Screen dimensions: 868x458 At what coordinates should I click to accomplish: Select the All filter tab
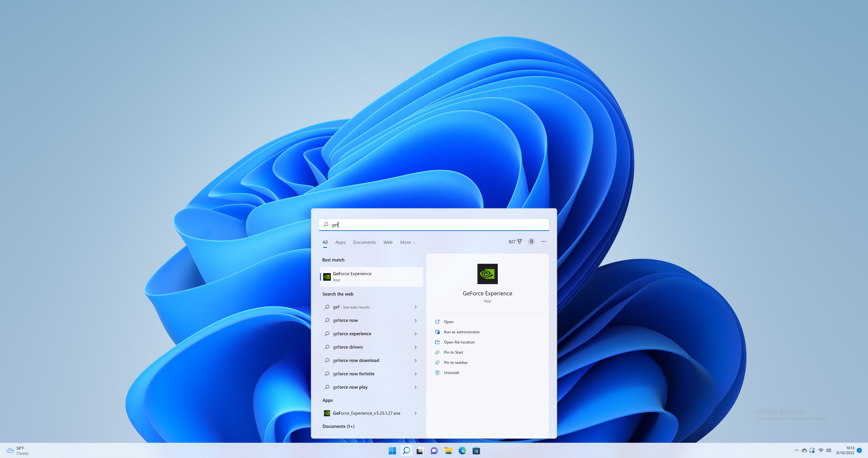pyautogui.click(x=325, y=242)
